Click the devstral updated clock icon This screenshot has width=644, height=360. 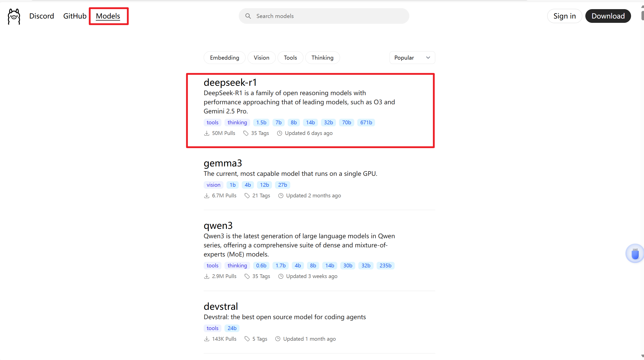tap(278, 339)
